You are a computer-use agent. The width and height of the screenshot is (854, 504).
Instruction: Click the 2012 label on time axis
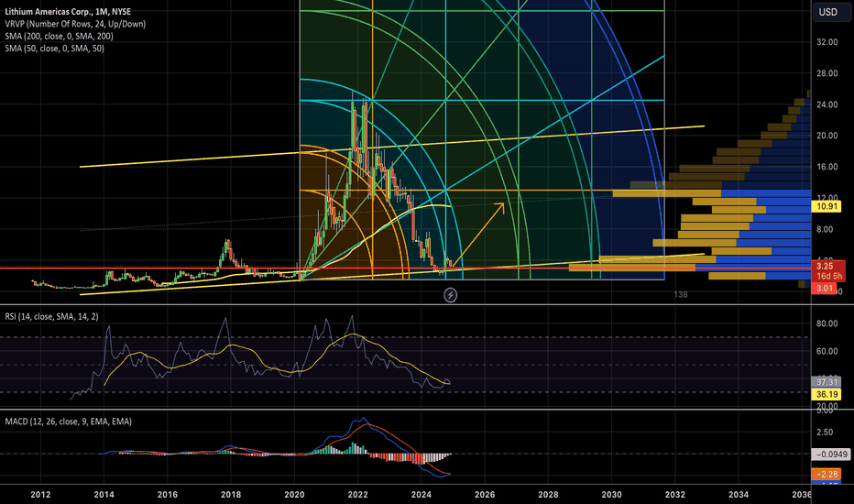coord(40,495)
